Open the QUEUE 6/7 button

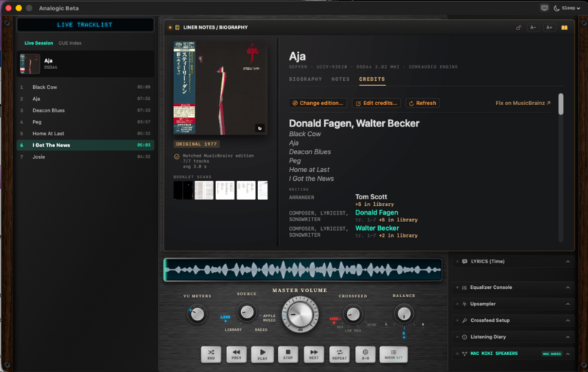click(x=393, y=354)
